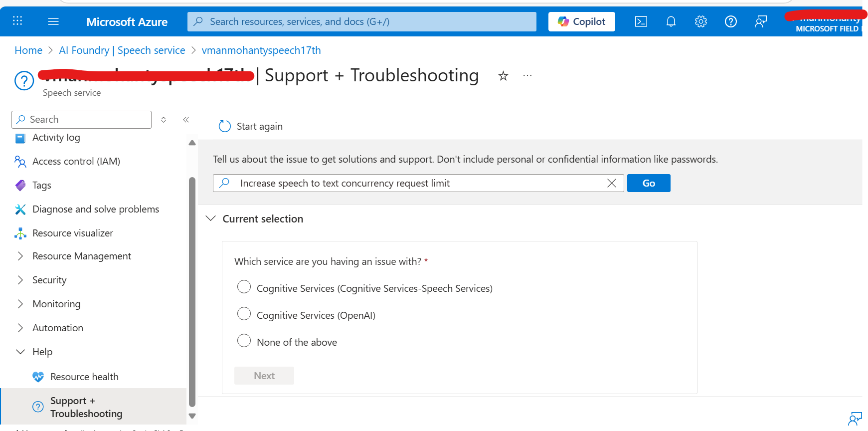The width and height of the screenshot is (868, 431).
Task: Expand the Security group
Action: click(20, 280)
